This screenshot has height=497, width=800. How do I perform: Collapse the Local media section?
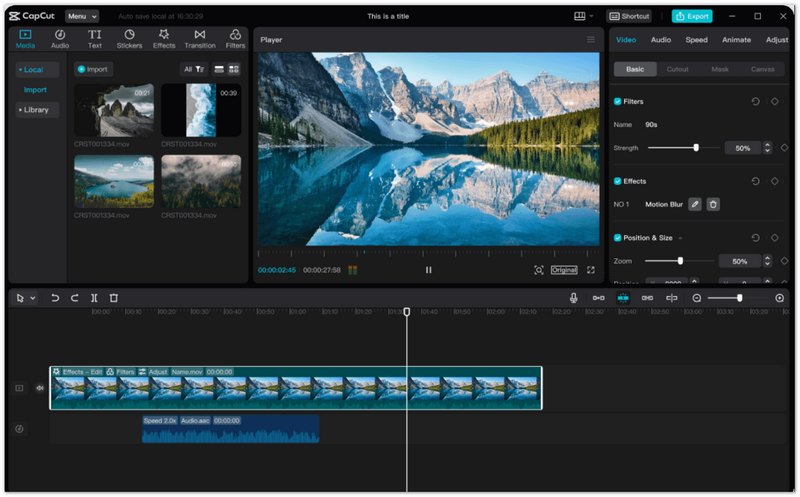pos(20,69)
